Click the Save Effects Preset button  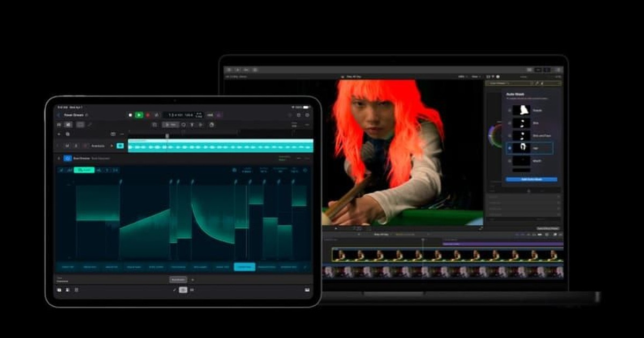548,228
